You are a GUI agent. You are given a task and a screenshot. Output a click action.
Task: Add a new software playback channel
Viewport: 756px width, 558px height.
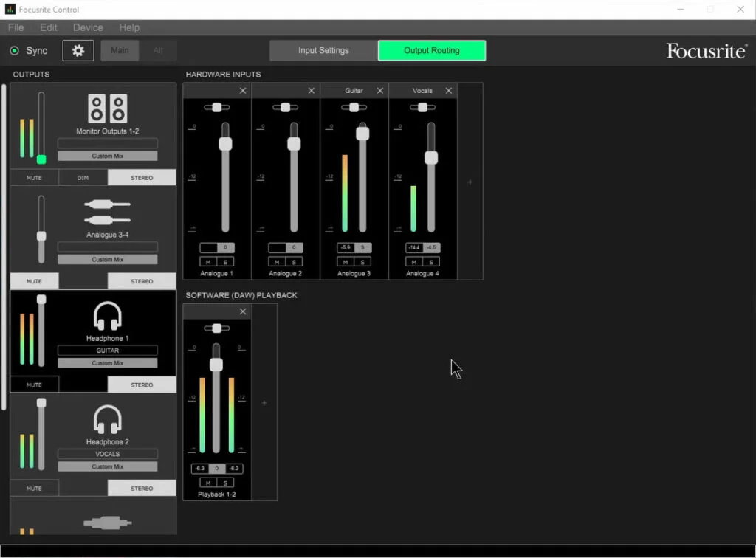pos(264,403)
